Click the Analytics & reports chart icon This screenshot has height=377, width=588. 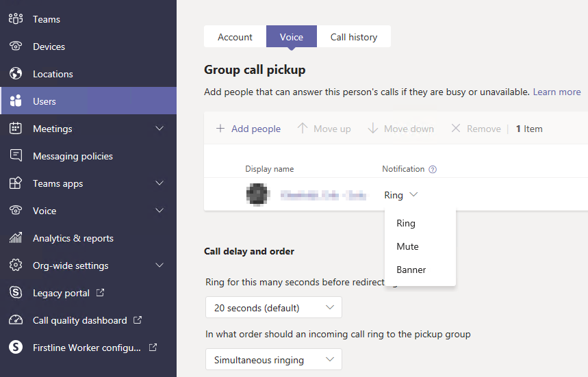(x=16, y=238)
